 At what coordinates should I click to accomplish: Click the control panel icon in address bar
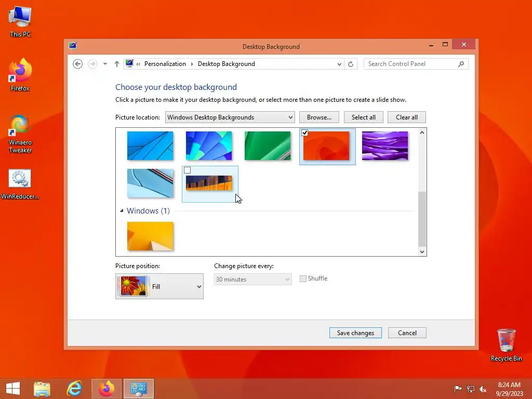tap(129, 63)
